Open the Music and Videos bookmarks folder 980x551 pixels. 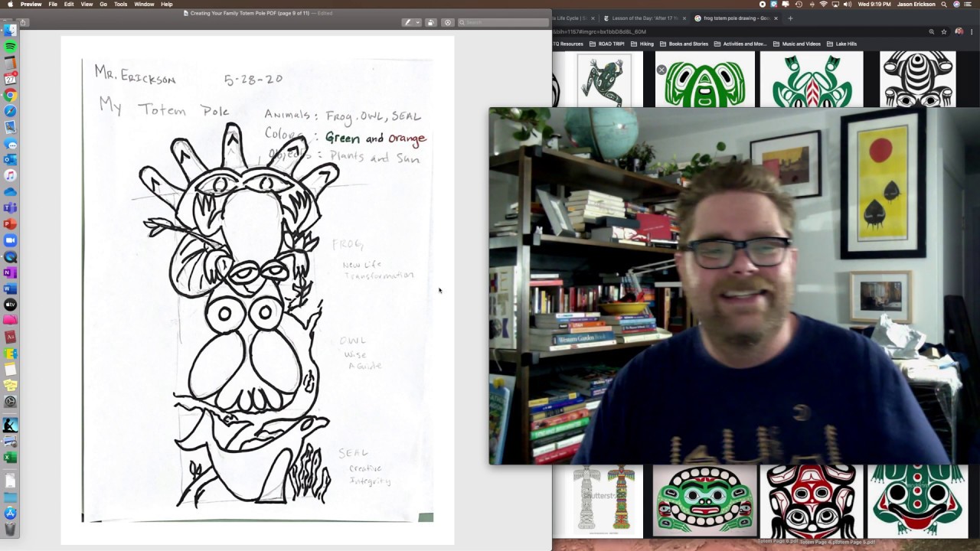point(799,44)
